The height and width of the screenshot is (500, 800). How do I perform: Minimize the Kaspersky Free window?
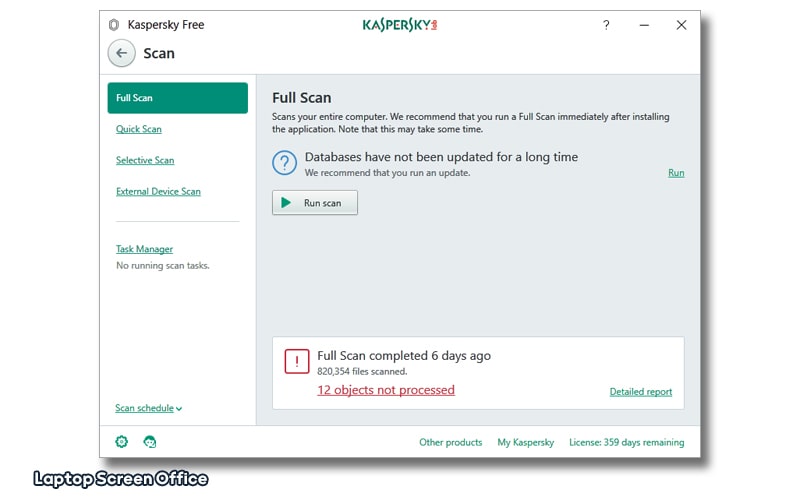pyautogui.click(x=644, y=25)
